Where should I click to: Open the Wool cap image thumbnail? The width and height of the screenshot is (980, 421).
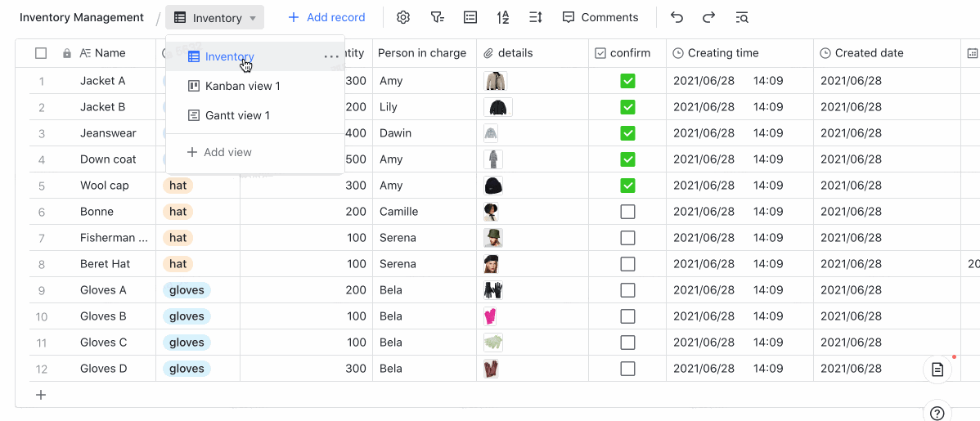coord(492,186)
